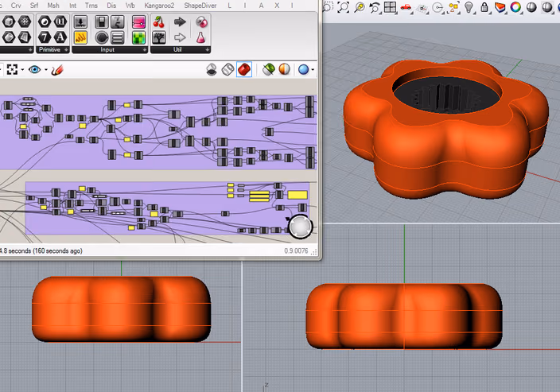This screenshot has height=392, width=560.
Task: Switch to wireframe preview mode
Action: pyautogui.click(x=227, y=70)
